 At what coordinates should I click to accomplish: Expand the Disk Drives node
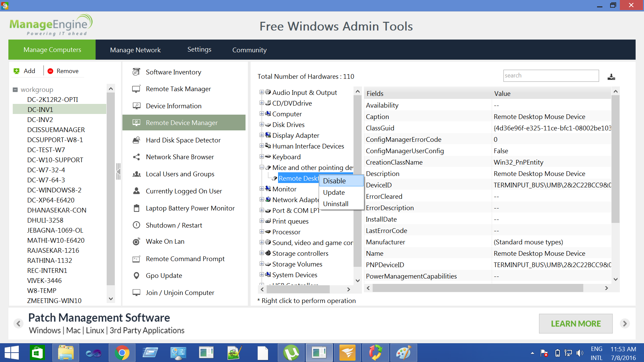click(x=262, y=124)
